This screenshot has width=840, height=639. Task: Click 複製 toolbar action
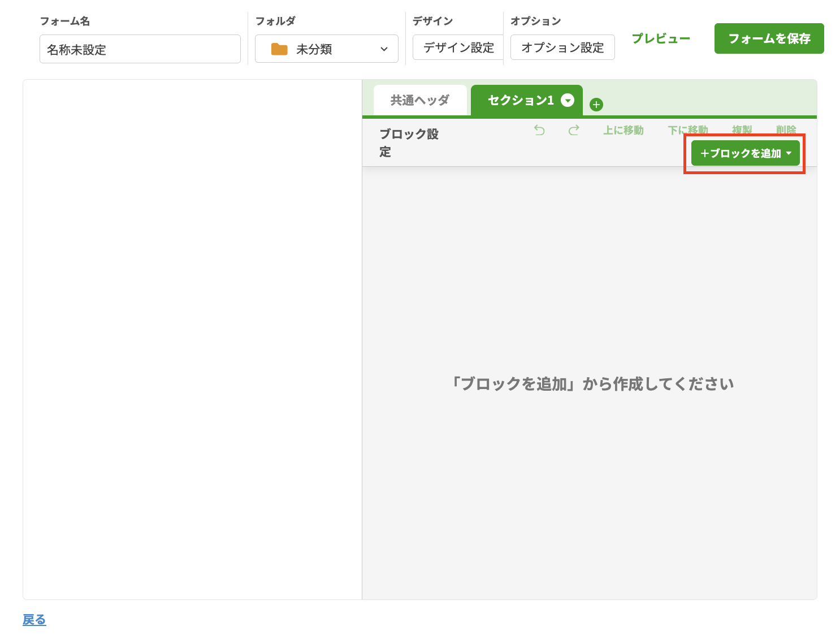[742, 131]
